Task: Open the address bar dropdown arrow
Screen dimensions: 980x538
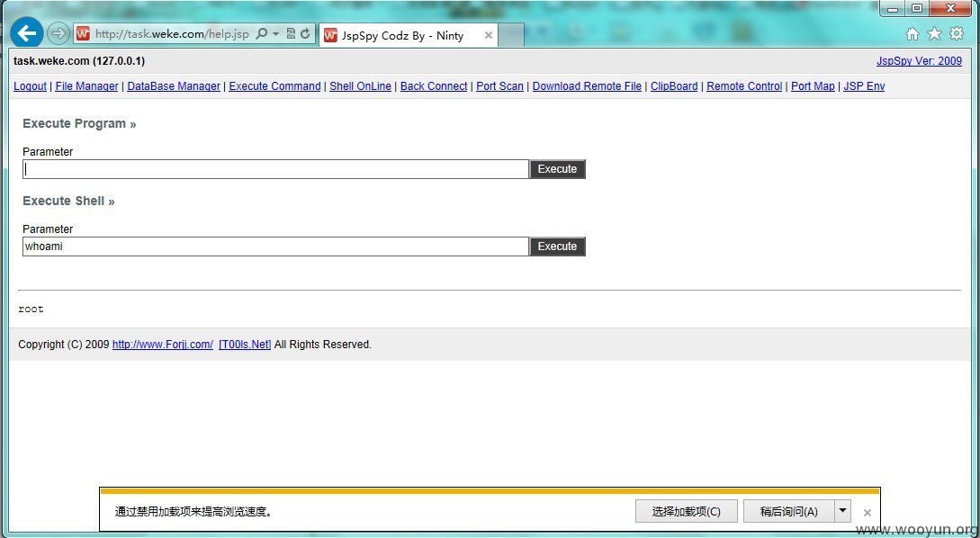Action: point(275,34)
